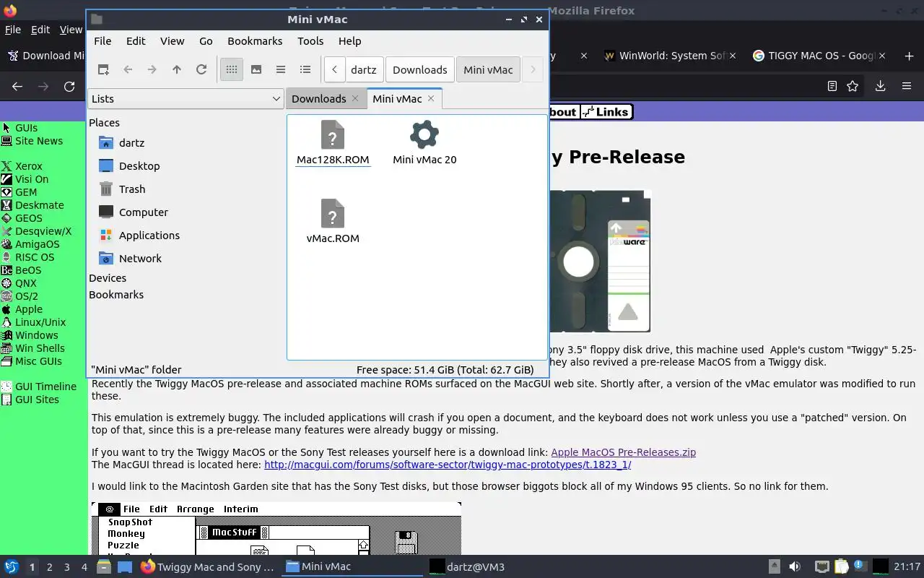924x578 pixels.
Task: Expand the Bookmarks section in sidebar
Action: [116, 295]
